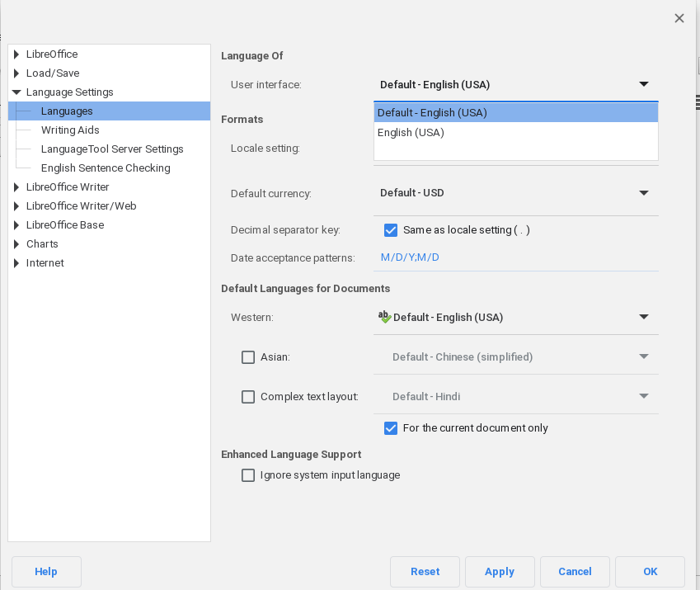Open English Sentence Checking page
700x590 pixels.
(x=106, y=168)
